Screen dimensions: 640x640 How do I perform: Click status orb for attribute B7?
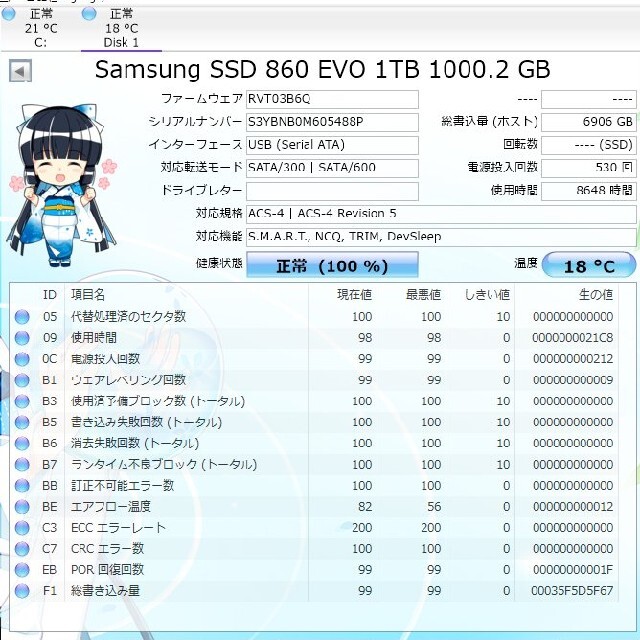[22, 464]
